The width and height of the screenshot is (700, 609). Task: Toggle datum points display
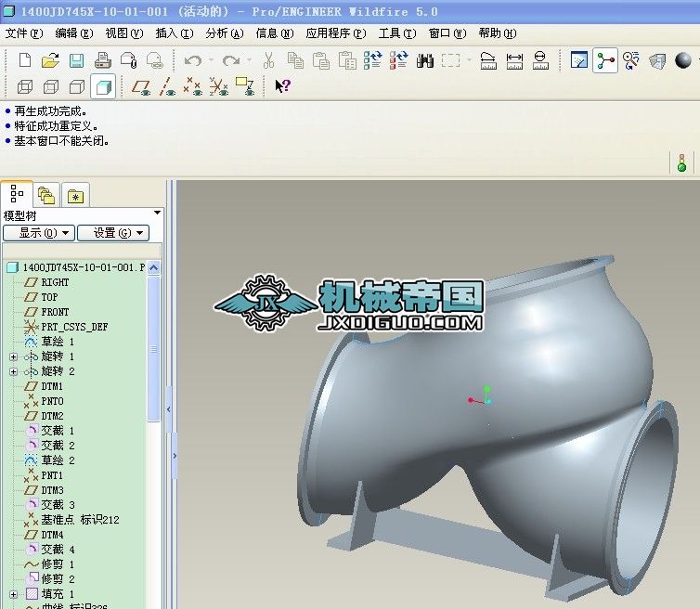[x=193, y=86]
